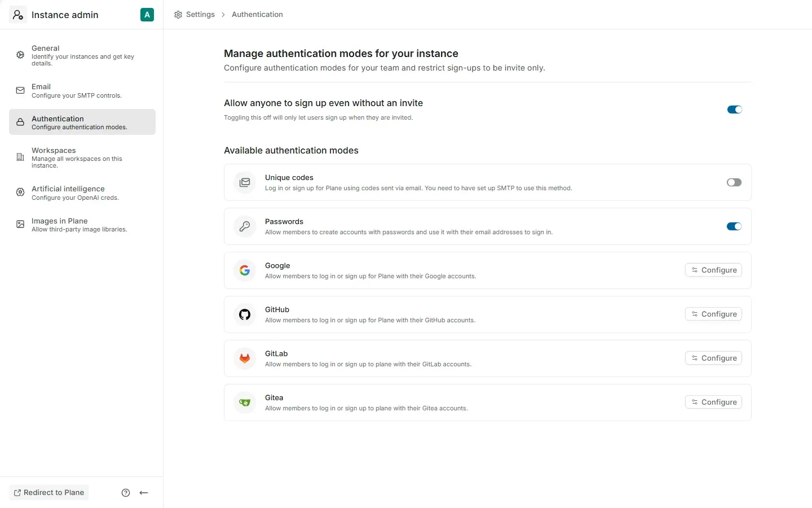Click the Authentication breadcrumb text
This screenshot has width=812, height=508.
point(257,15)
